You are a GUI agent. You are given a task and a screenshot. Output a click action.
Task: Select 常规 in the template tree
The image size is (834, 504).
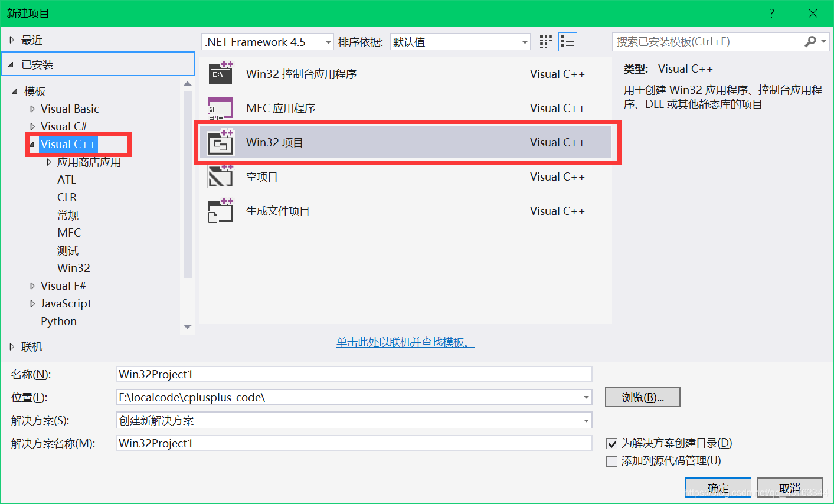click(x=68, y=215)
